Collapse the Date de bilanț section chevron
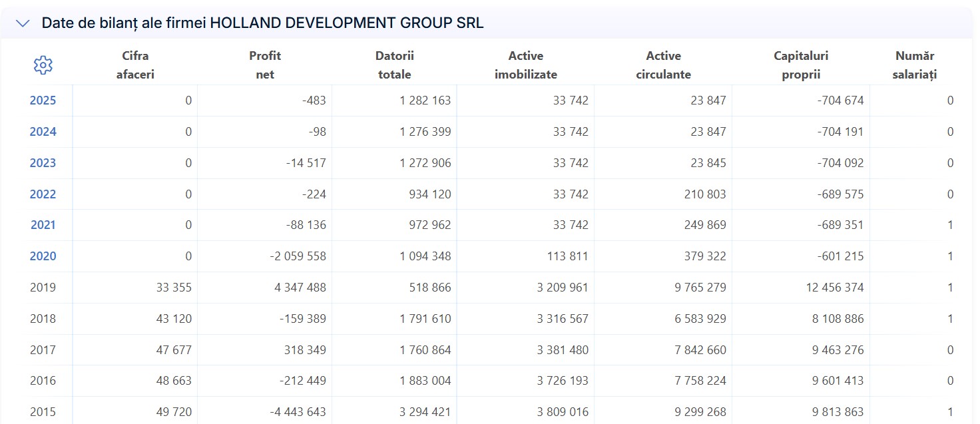980x424 pixels. [23, 23]
